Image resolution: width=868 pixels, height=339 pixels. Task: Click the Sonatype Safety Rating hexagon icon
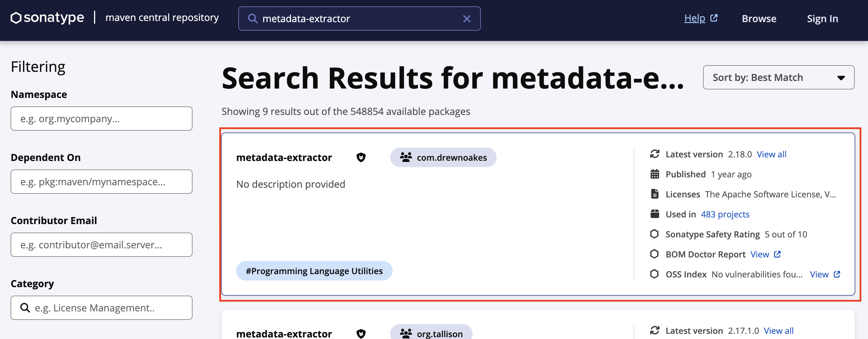tap(654, 233)
